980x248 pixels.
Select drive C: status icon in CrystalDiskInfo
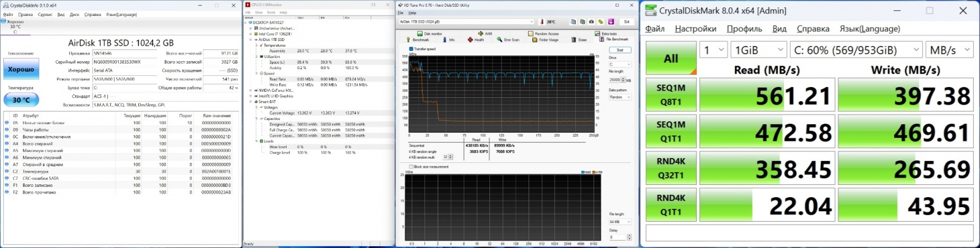[15, 27]
